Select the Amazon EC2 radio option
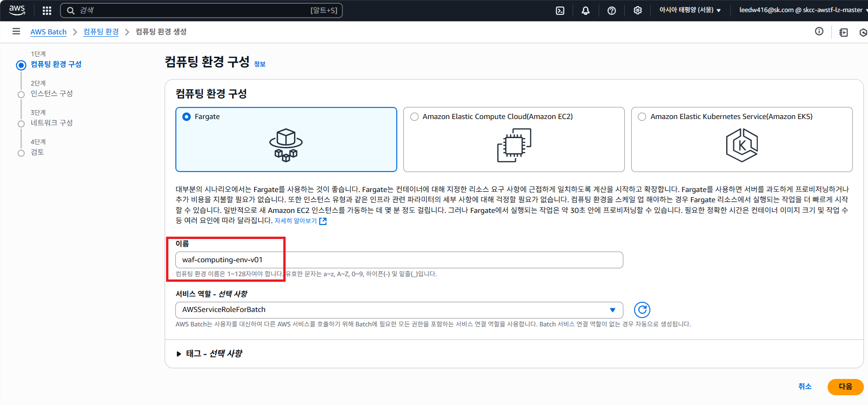 414,117
